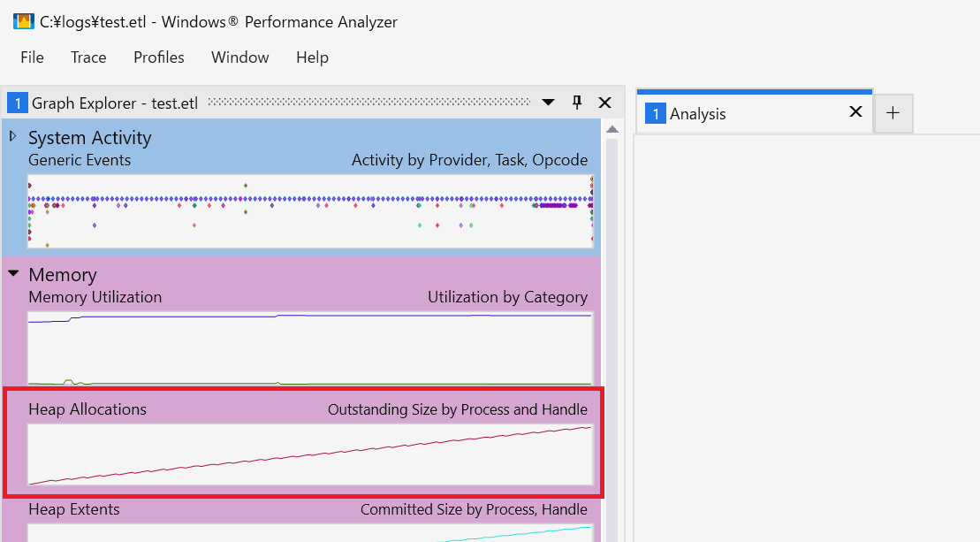This screenshot has width=980, height=542.
Task: Open the Window menu
Action: (239, 57)
